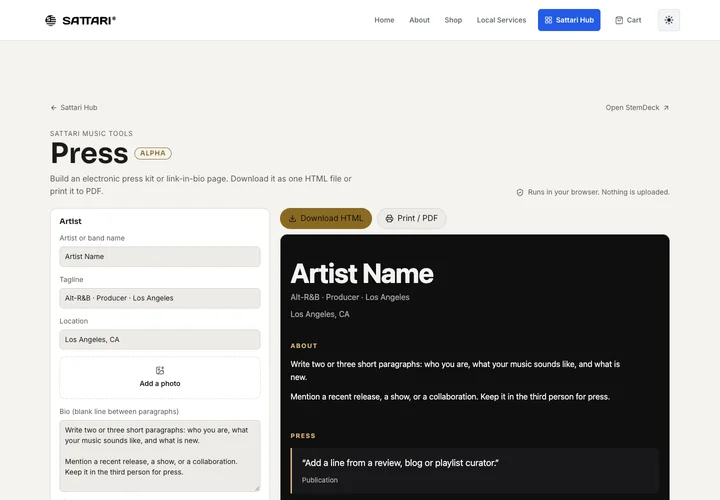Click the shield icon beside 'Runs in your browser'
The width and height of the screenshot is (720, 500).
click(520, 192)
